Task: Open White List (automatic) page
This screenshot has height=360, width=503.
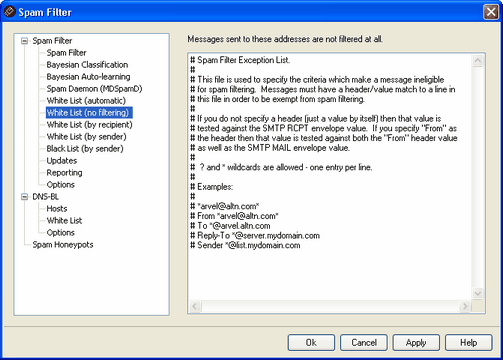Action: pos(86,101)
